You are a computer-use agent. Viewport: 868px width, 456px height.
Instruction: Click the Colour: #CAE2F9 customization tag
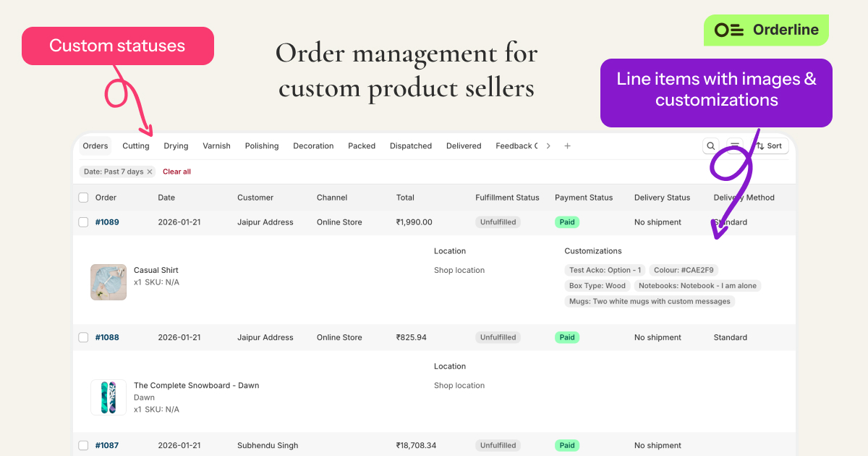[684, 270]
